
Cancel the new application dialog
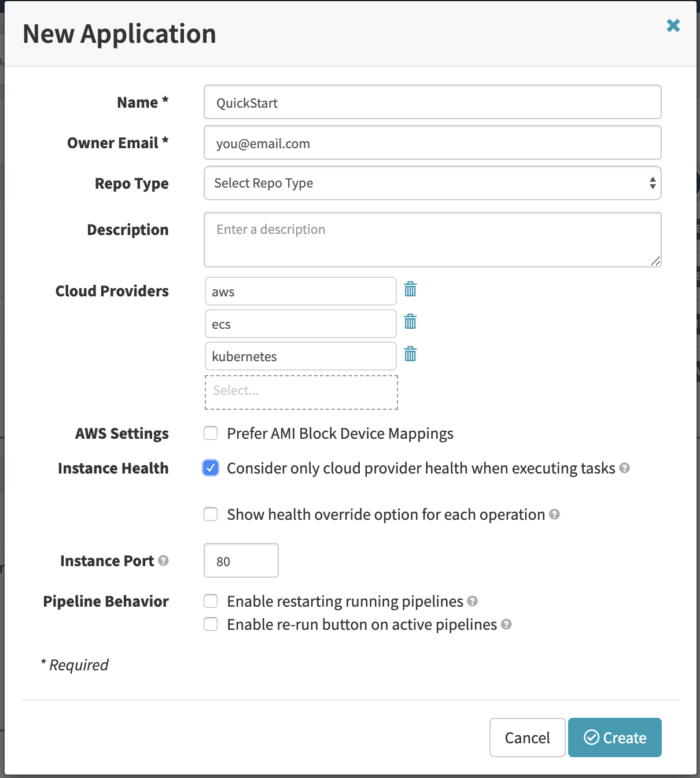[x=527, y=737]
